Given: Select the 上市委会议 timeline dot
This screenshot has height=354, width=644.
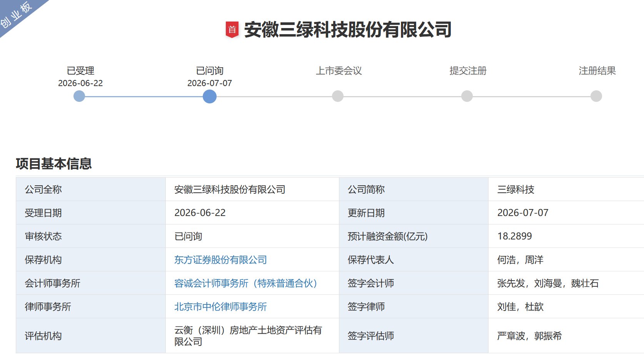Looking at the screenshot, I should [338, 96].
